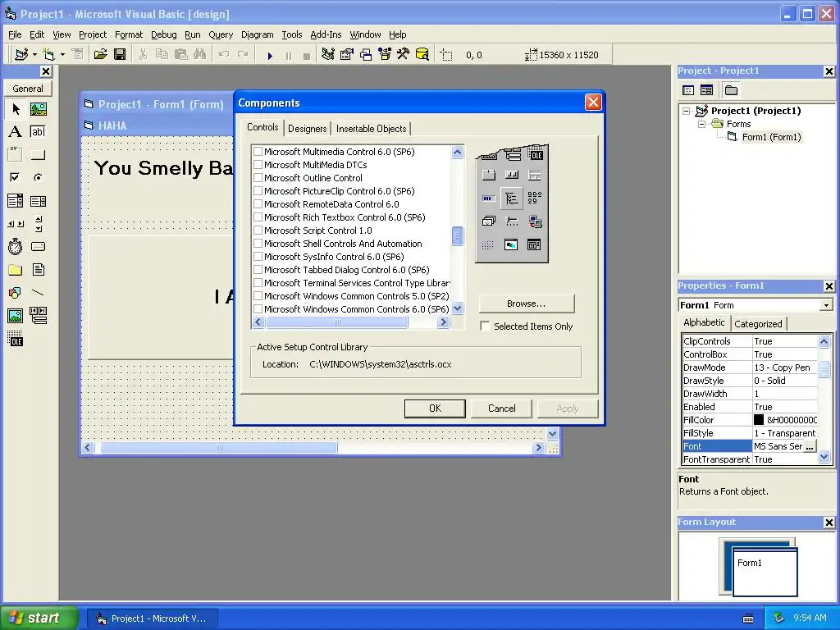
Task: Open Project Explorer from toolbar
Action: [328, 55]
